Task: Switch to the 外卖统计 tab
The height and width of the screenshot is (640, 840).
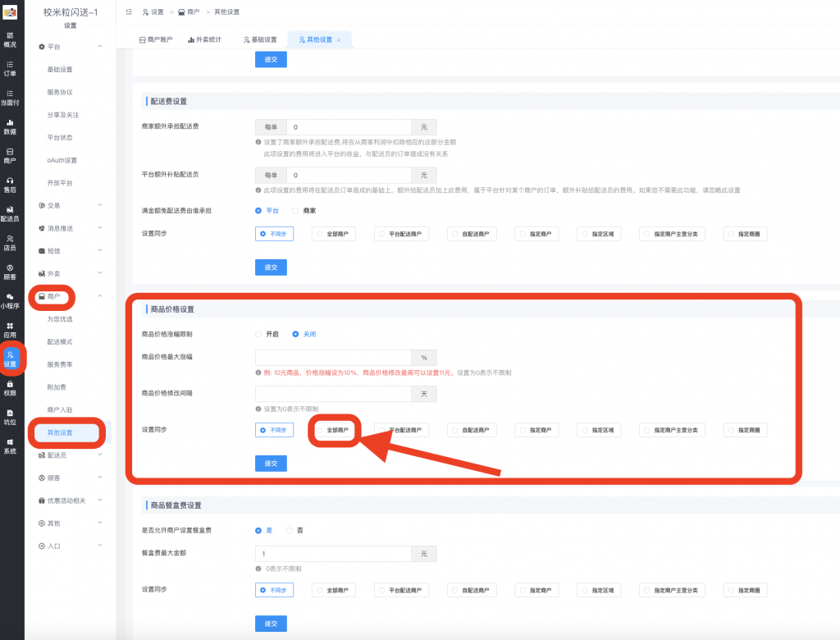Action: click(204, 39)
